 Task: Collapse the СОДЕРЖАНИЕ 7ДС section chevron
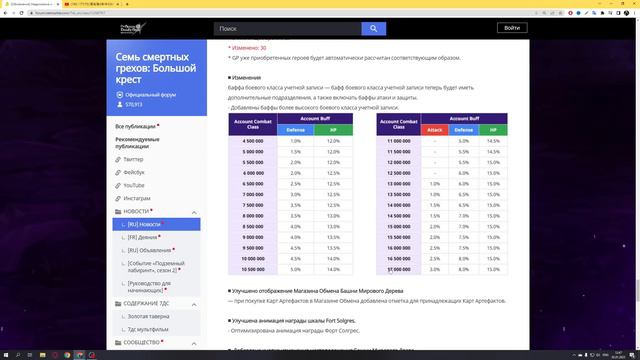194,304
